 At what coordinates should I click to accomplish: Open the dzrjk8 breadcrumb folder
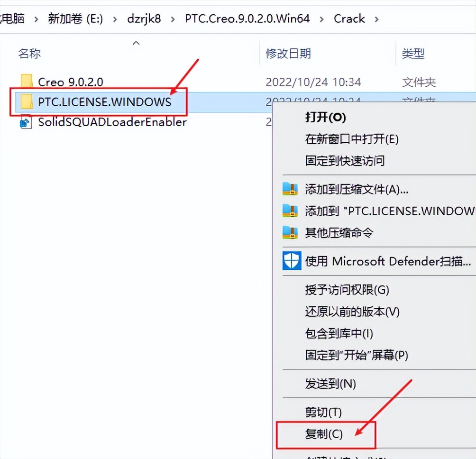[144, 18]
